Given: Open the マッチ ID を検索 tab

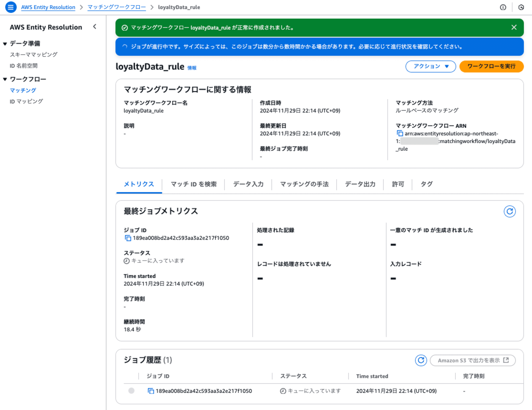Looking at the screenshot, I should coord(193,184).
